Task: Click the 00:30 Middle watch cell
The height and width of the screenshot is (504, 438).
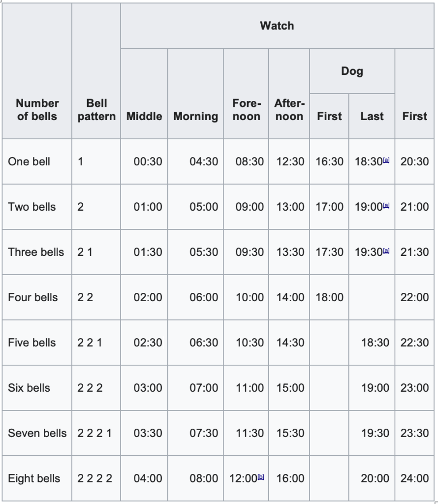Action: point(148,161)
